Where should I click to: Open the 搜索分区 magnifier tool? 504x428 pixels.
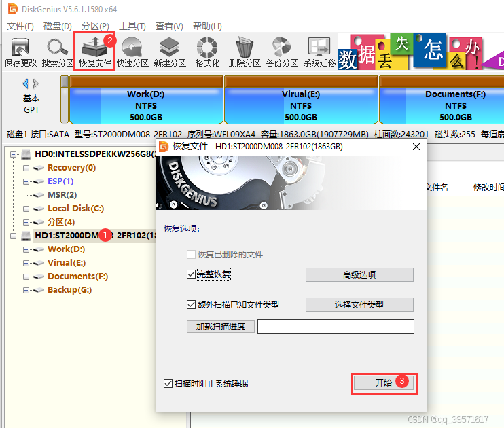58,52
